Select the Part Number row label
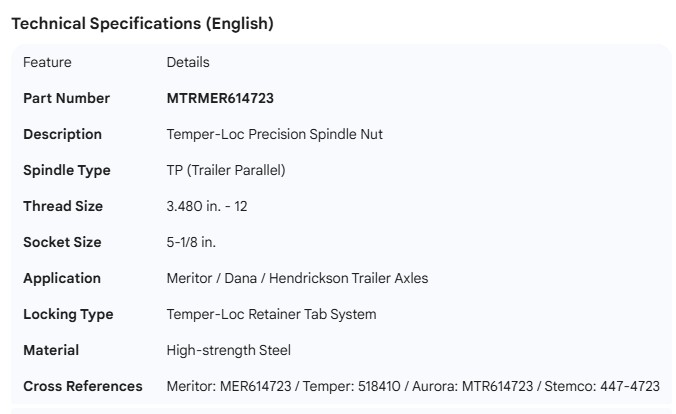 [x=66, y=98]
